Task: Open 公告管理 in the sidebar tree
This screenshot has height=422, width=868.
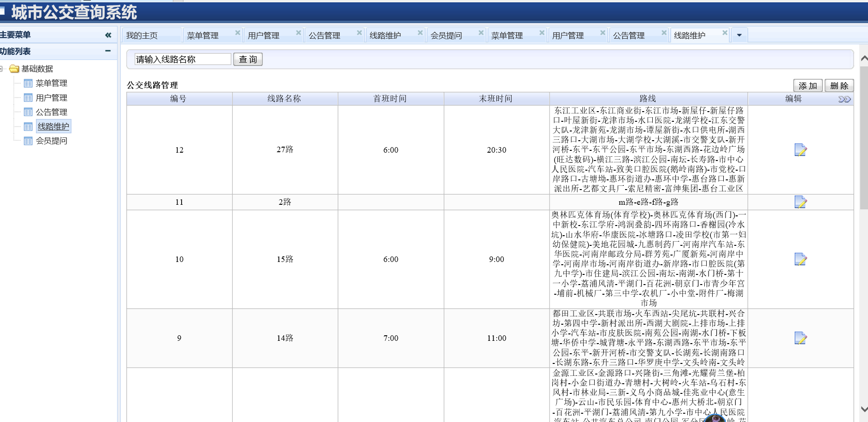Action: 52,112
